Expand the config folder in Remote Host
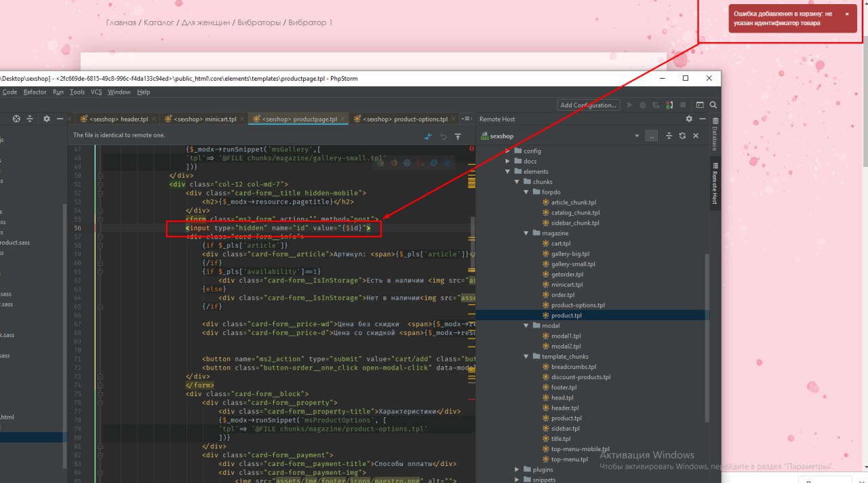 [508, 151]
